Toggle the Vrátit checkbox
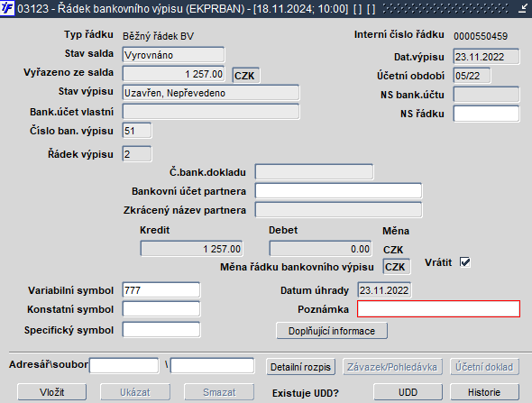Image resolution: width=532 pixels, height=403 pixels. [x=465, y=262]
